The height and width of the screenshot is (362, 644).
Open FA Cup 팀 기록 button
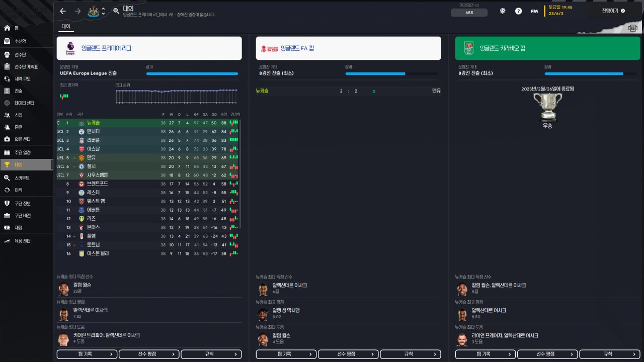[286, 354]
